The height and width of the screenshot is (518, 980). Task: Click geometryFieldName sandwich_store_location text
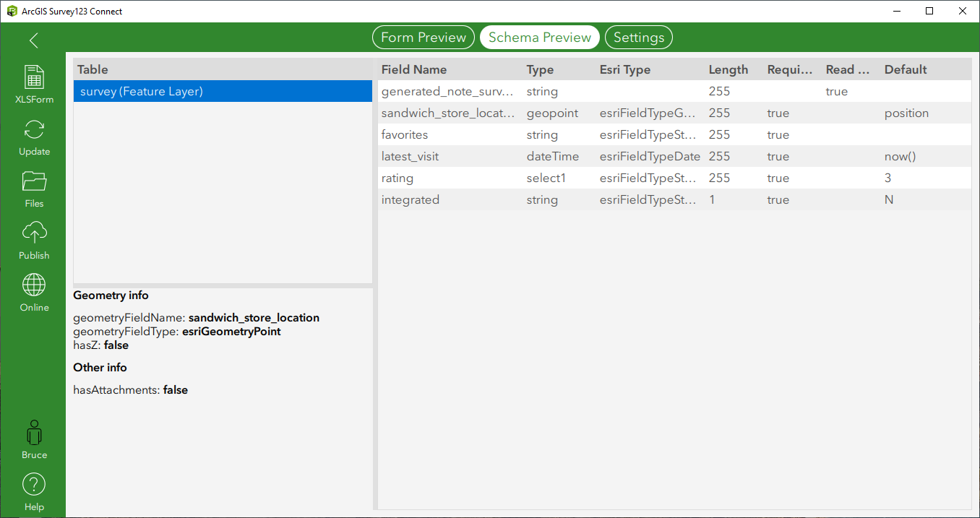(x=196, y=318)
